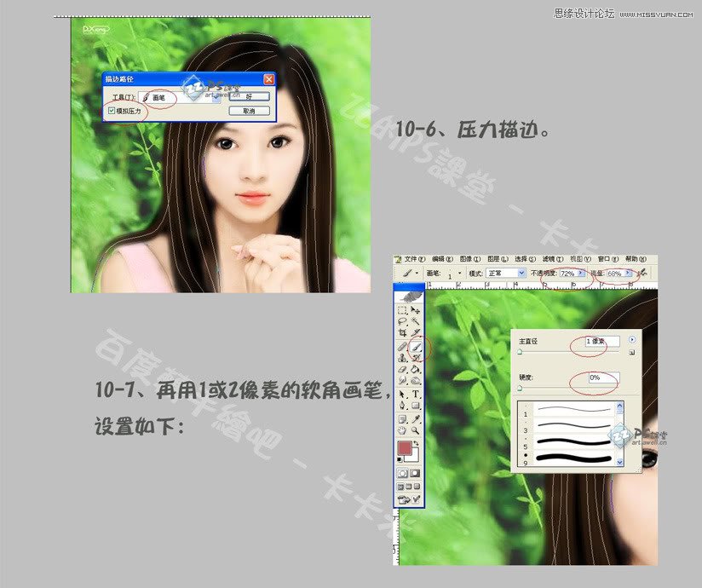Select the Crop tool
Viewport: 702px width, 588px height.
[402, 331]
